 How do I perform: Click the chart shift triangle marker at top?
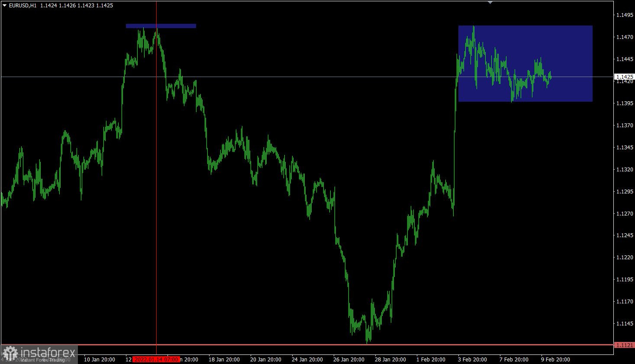tap(490, 3)
